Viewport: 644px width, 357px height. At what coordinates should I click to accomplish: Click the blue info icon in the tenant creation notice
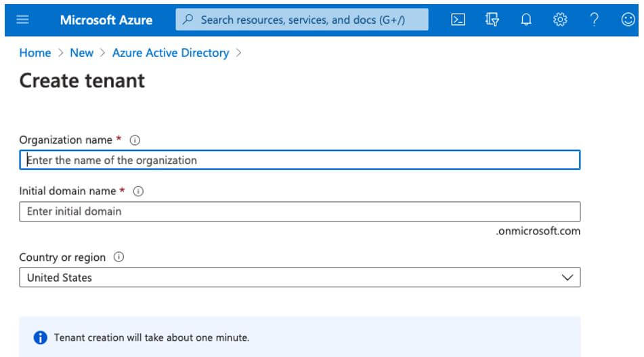tap(40, 337)
